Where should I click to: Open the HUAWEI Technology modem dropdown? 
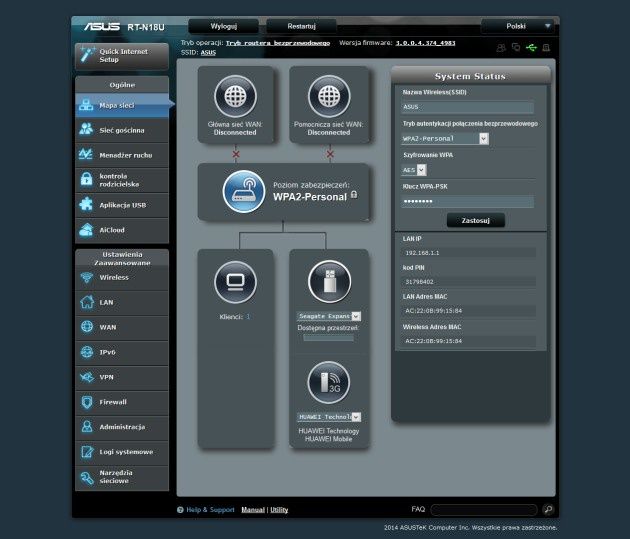tap(329, 417)
